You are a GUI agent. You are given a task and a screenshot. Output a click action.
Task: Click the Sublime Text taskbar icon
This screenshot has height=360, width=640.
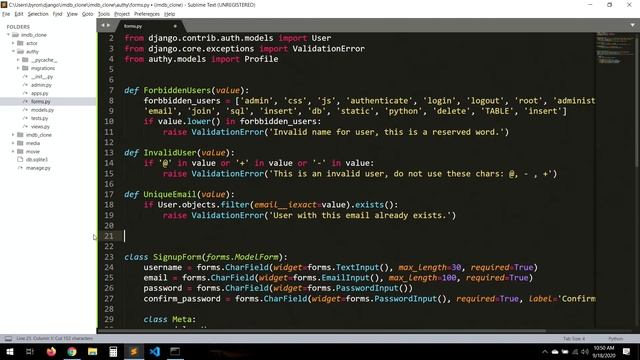click(x=133, y=351)
